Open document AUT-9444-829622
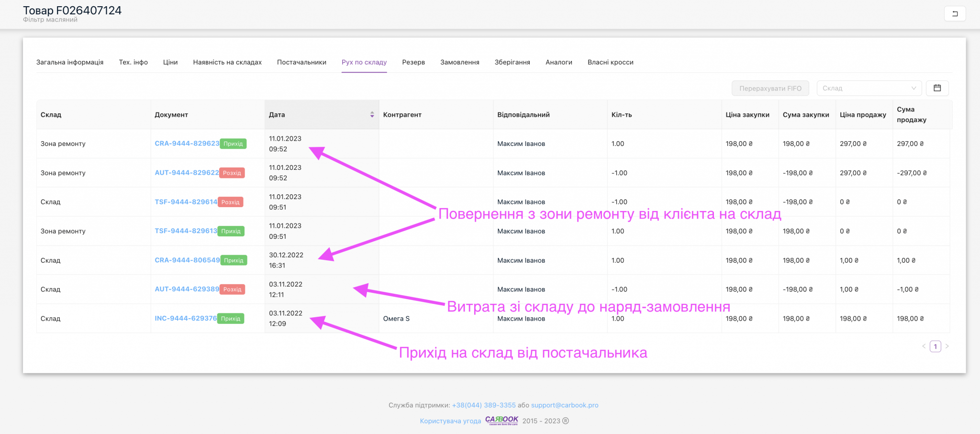980x434 pixels. 187,173
